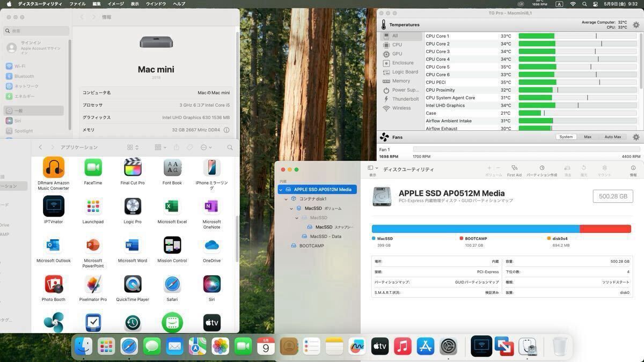
Task: Collapse the MacSSD ボリューム group chevron
Action: (291, 208)
